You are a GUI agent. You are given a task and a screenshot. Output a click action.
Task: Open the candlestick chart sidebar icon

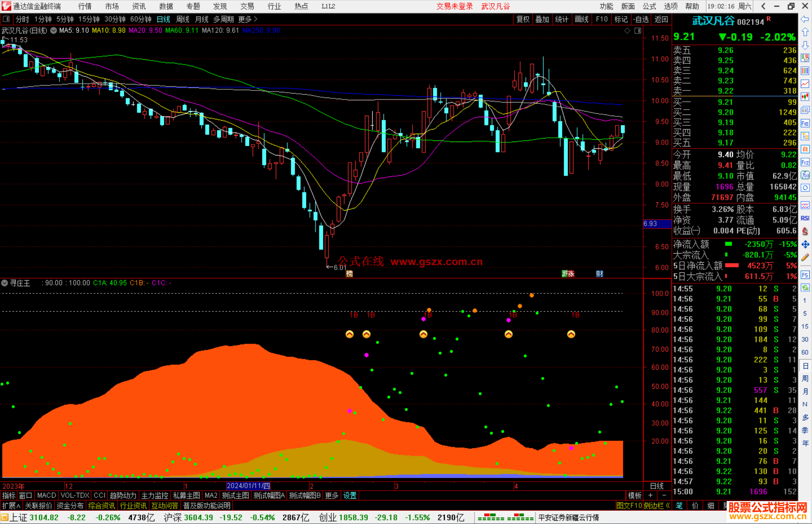805,97
